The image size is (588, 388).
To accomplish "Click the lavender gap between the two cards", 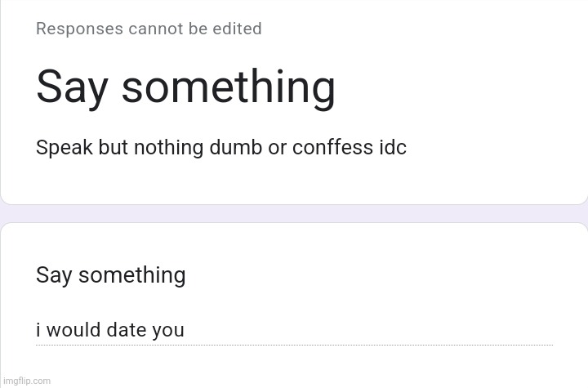I will (x=294, y=213).
